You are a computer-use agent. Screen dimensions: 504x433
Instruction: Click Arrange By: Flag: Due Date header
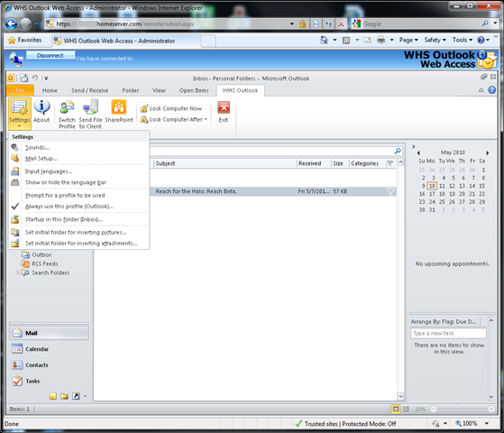[444, 321]
